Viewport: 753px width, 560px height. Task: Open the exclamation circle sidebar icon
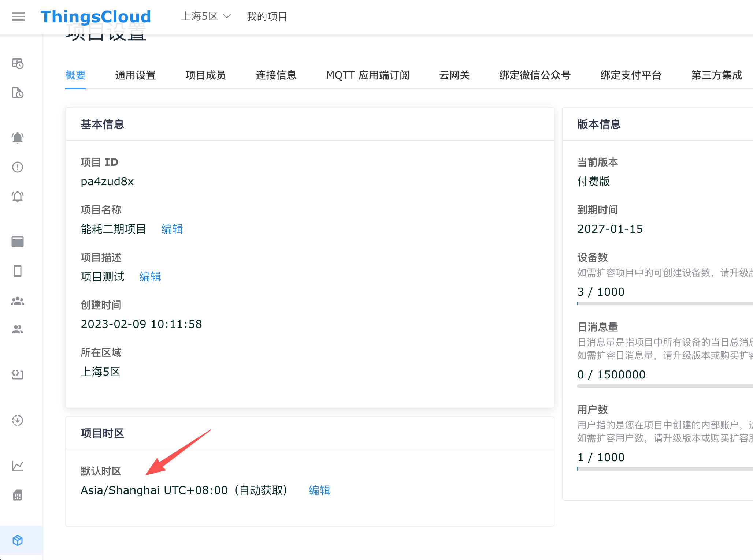pyautogui.click(x=18, y=167)
